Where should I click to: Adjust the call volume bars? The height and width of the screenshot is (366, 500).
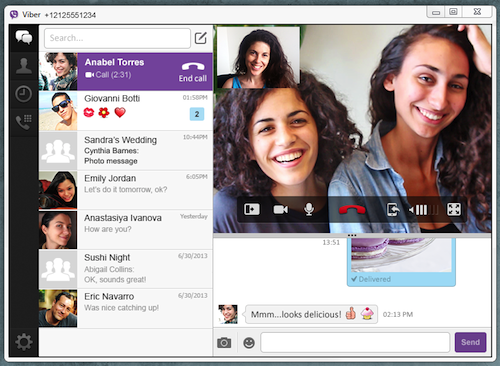coord(424,210)
